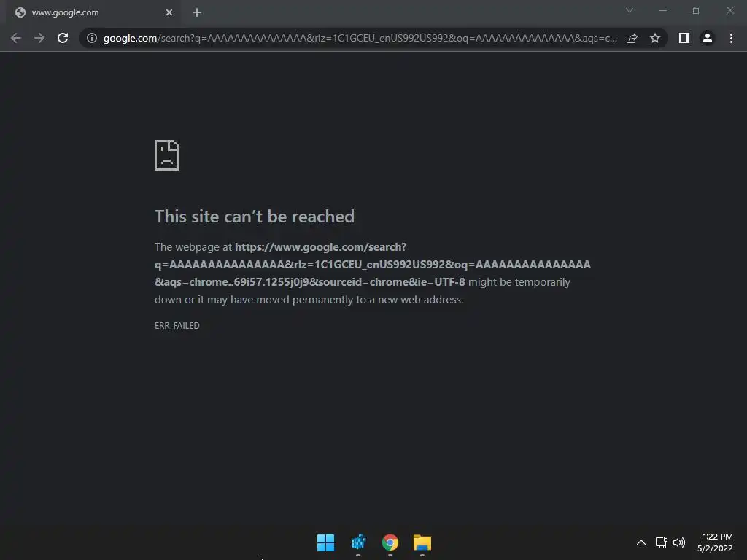Viewport: 747px width, 560px height.
Task: Click the sad page error icon
Action: click(x=167, y=155)
